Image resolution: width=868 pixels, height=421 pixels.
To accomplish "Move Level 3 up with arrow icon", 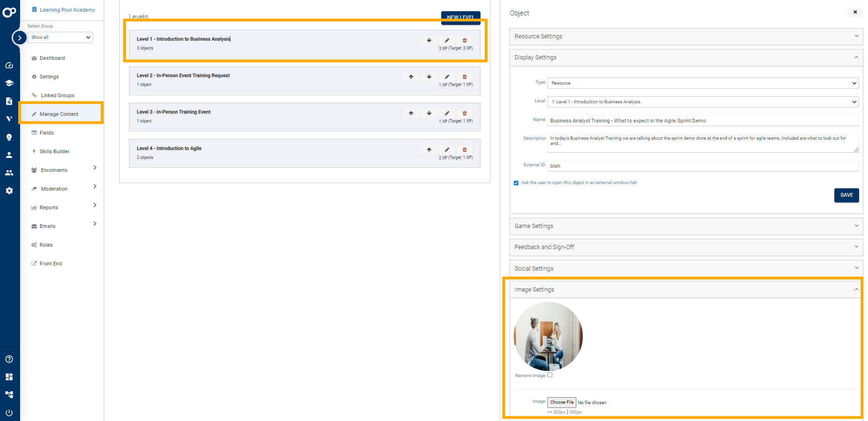I will (411, 113).
